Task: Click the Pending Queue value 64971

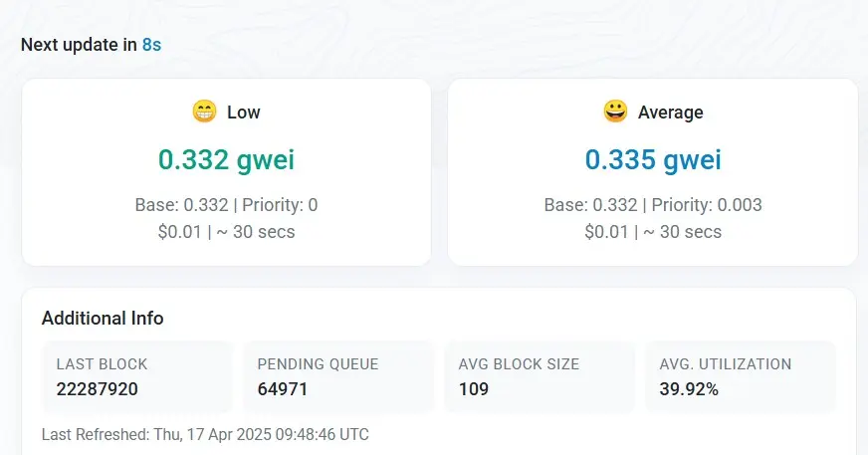Action: [283, 388]
